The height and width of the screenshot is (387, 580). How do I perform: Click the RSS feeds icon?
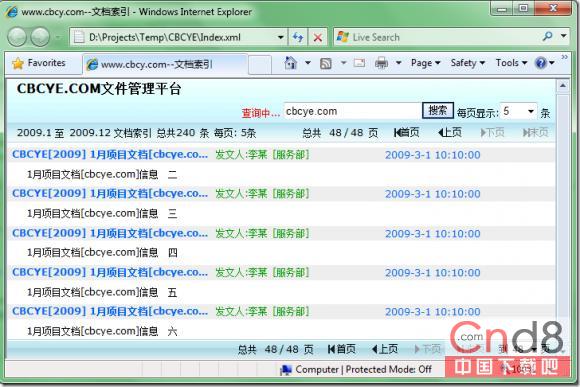tap(326, 63)
